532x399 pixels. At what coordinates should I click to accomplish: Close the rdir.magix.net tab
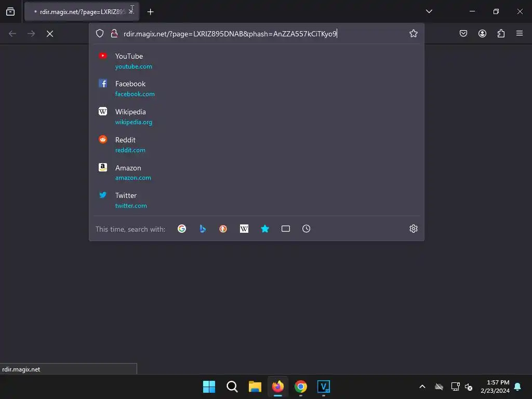[x=131, y=11]
